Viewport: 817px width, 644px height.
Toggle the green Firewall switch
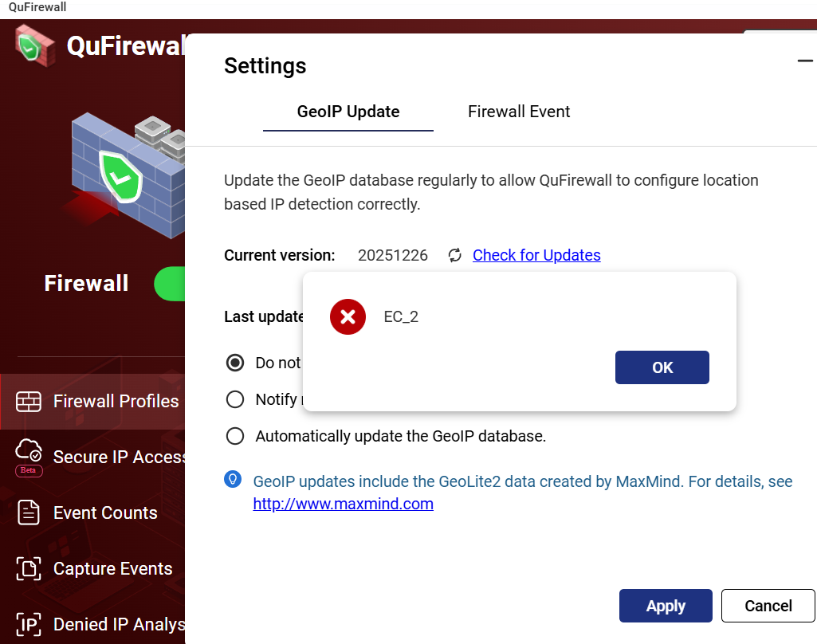(170, 284)
